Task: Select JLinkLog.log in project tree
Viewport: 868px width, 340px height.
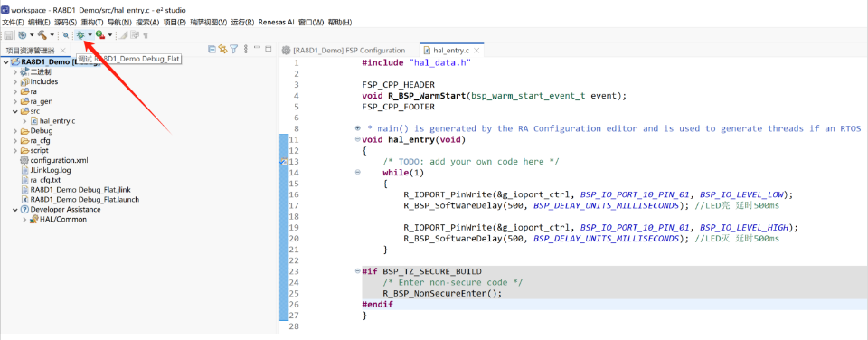Action: (x=51, y=170)
